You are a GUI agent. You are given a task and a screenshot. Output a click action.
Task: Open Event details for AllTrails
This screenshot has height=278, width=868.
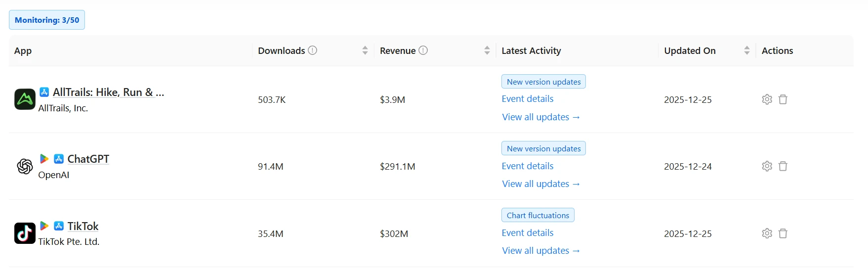pos(528,99)
